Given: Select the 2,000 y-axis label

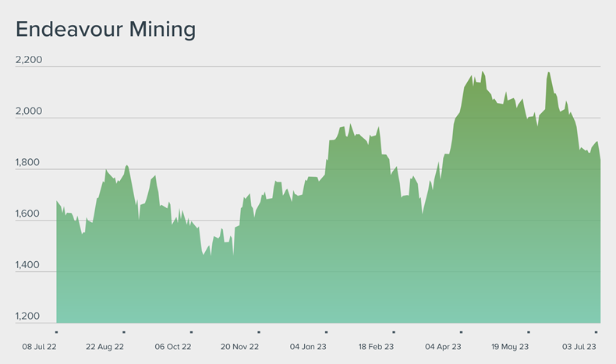Looking at the screenshot, I should 29,111.
